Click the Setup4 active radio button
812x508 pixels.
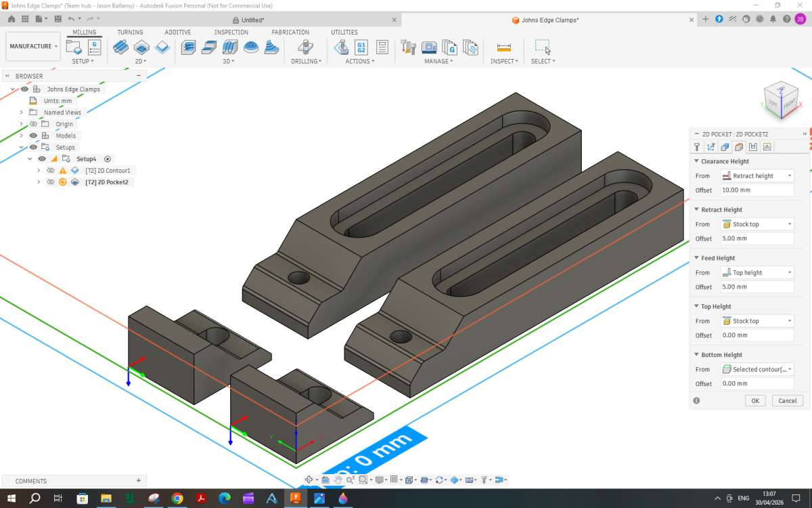coord(108,158)
